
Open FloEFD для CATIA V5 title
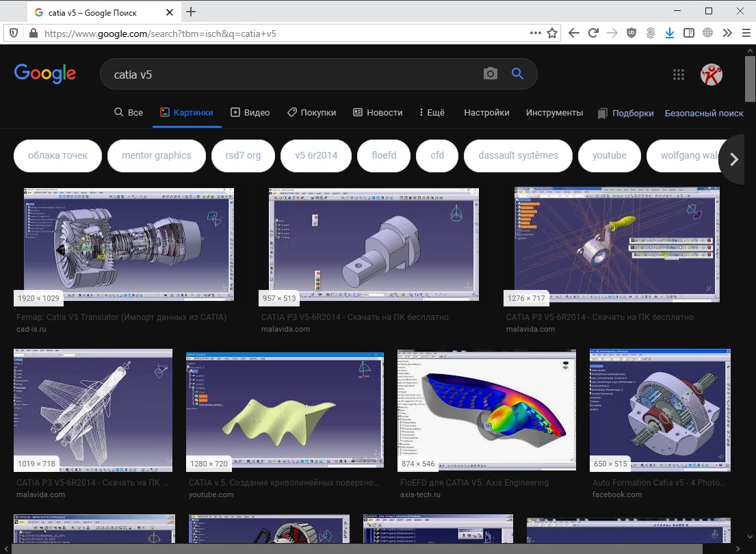(474, 483)
